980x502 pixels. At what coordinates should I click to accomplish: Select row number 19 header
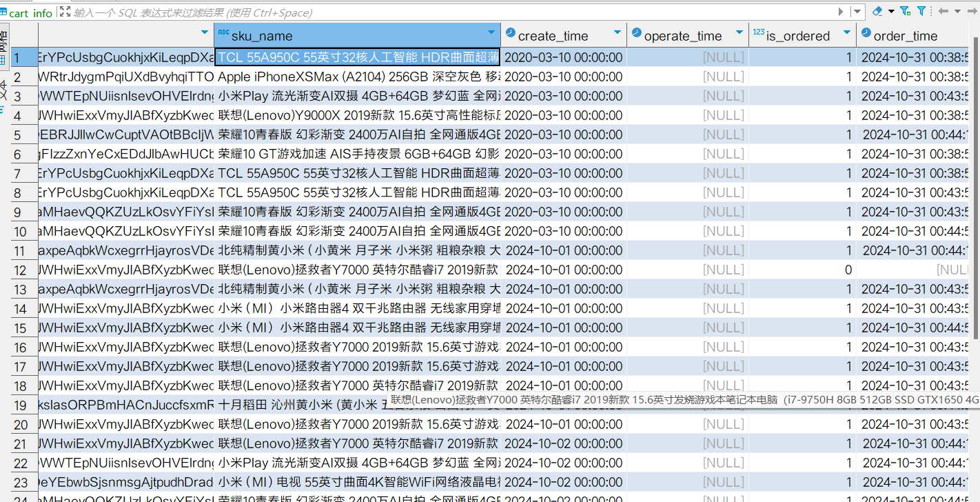pos(23,405)
